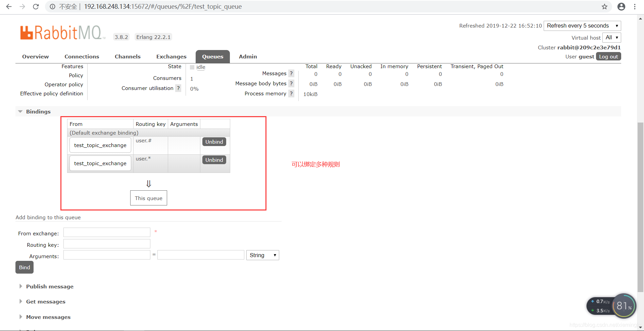Focus the Arguments value input field
Screen dimensions: 644x331
pyautogui.click(x=201, y=255)
